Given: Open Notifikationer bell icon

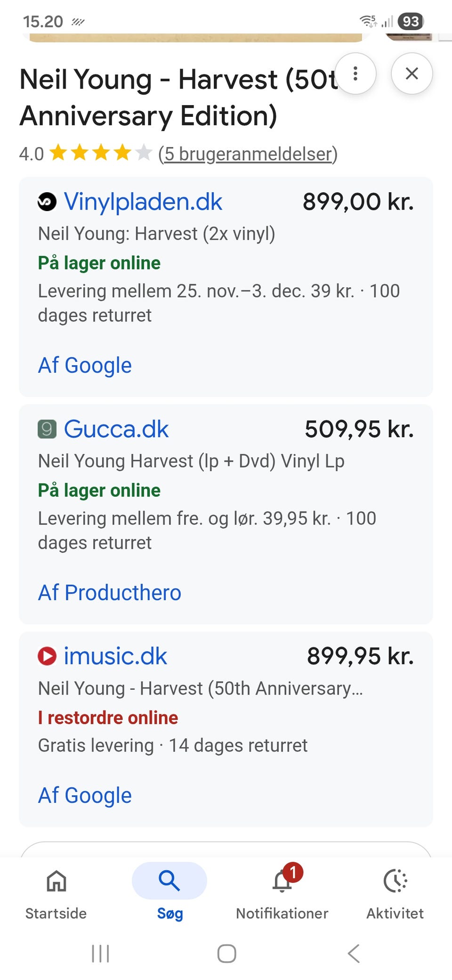Looking at the screenshot, I should [282, 882].
